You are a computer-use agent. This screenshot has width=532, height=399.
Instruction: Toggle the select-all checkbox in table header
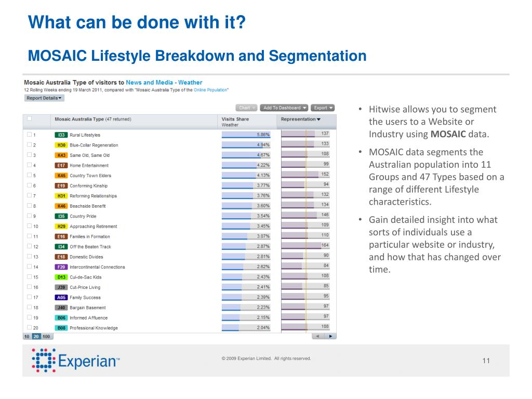30,119
